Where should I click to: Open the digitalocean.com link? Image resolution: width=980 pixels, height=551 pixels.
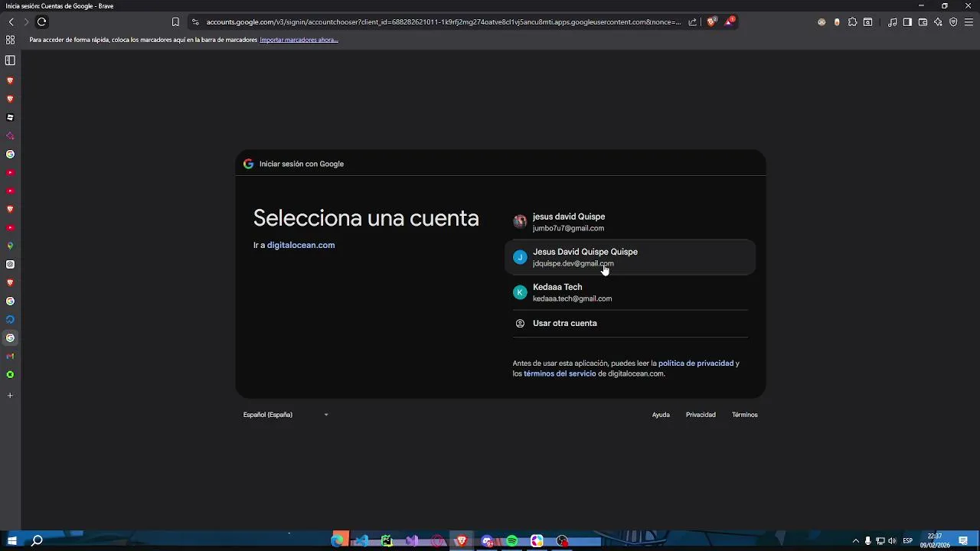point(301,245)
